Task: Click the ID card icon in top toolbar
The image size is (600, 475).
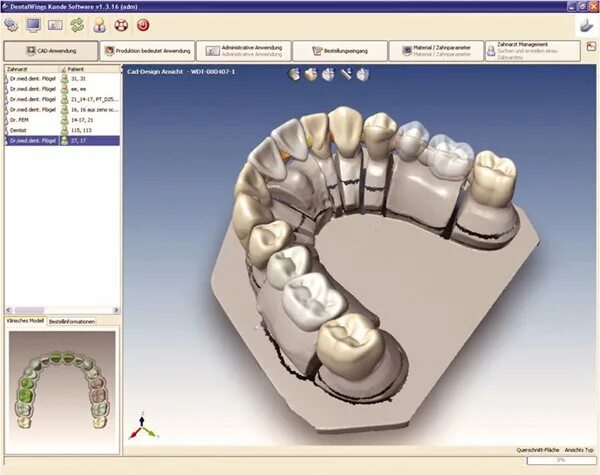Action: click(x=55, y=25)
